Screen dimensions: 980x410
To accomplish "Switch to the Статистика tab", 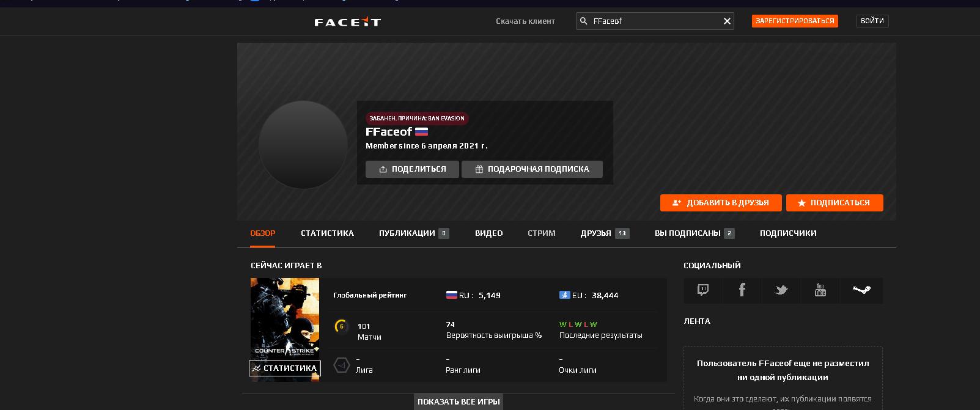I will [x=327, y=233].
